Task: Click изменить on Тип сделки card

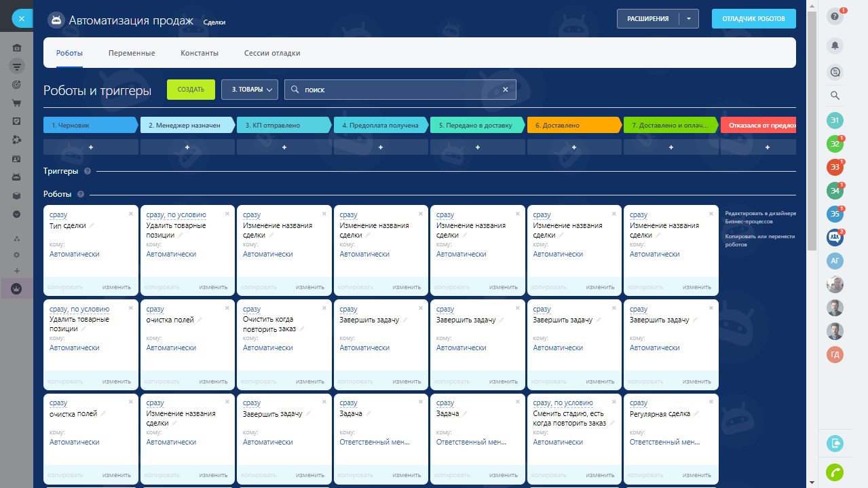Action: pyautogui.click(x=117, y=287)
